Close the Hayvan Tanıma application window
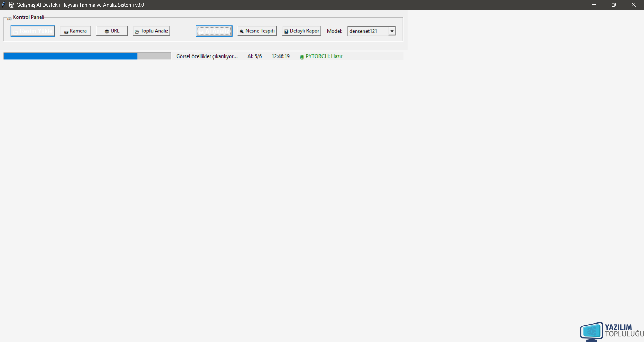 [633, 5]
